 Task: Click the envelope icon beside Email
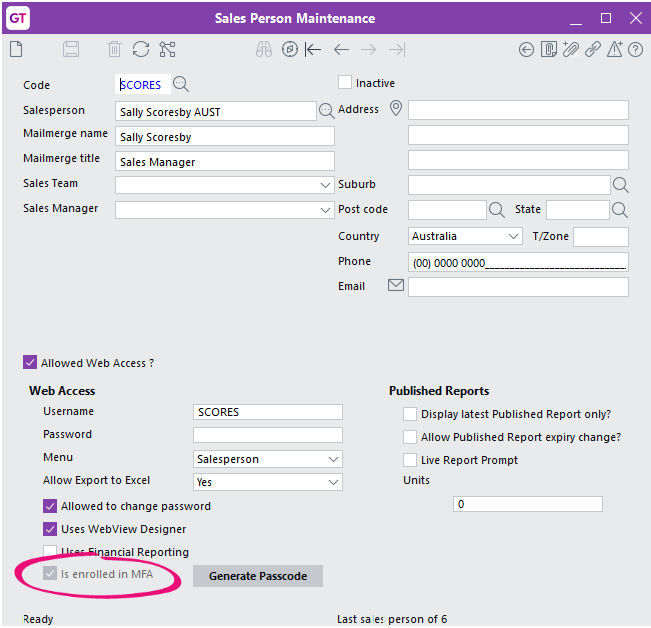pos(396,286)
